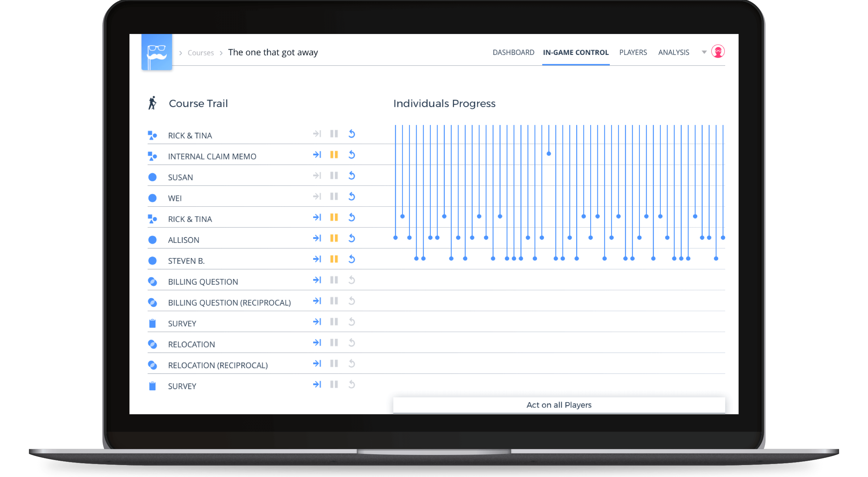The width and height of the screenshot is (868, 477).
Task: Open the Dashboard tab
Action: [513, 52]
